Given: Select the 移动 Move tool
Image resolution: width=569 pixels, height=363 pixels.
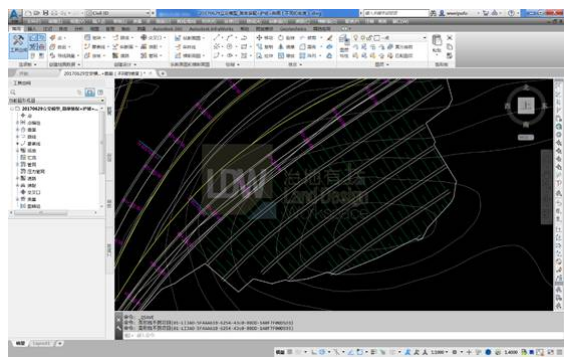Looking at the screenshot, I should click(x=265, y=38).
